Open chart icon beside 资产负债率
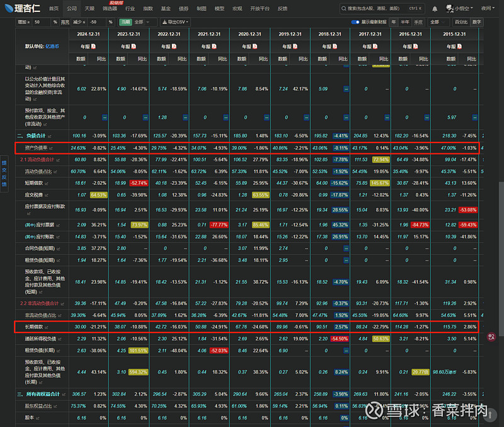 pos(51,148)
